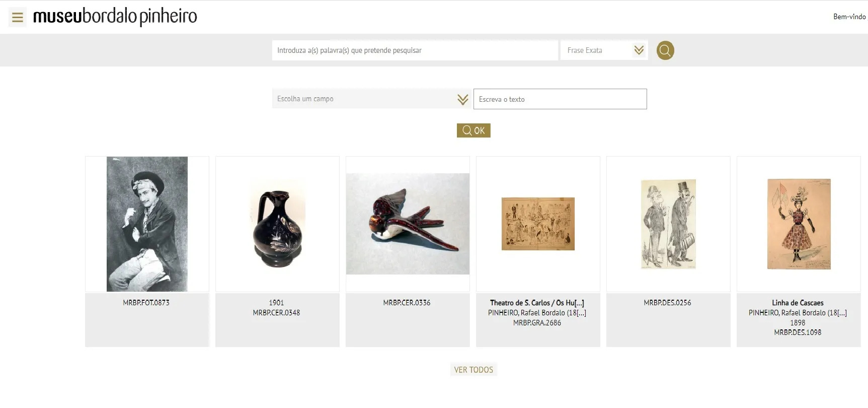
Task: Open the Escolha um campo dropdown
Action: 371,99
